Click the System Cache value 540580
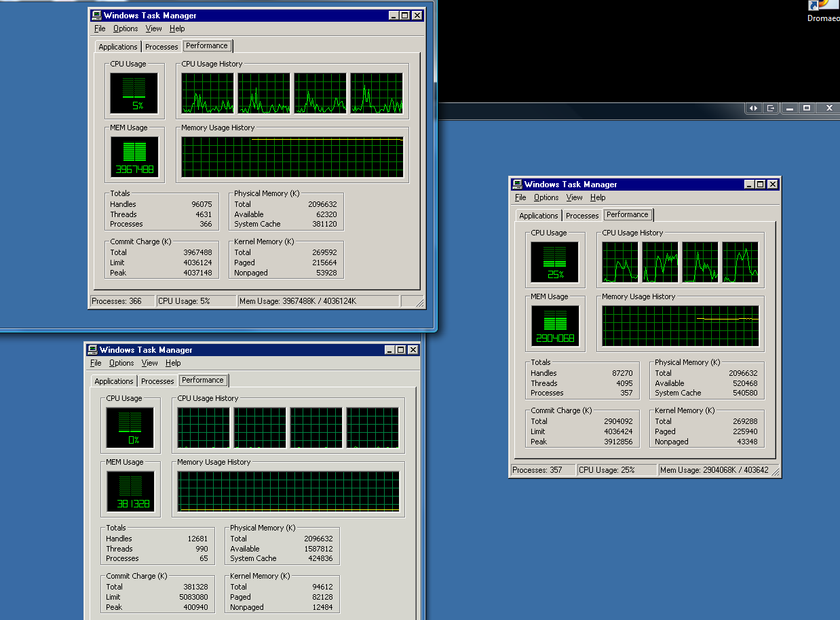 [x=745, y=393]
